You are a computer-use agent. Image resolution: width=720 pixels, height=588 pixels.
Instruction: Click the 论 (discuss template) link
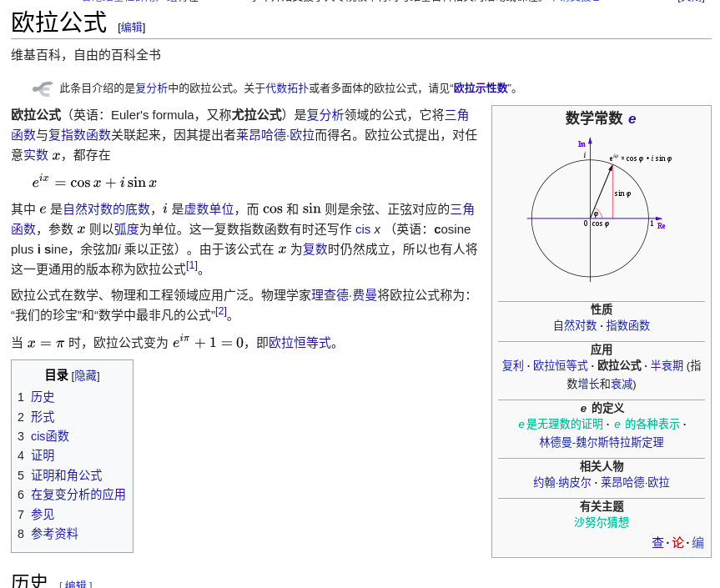point(677,543)
